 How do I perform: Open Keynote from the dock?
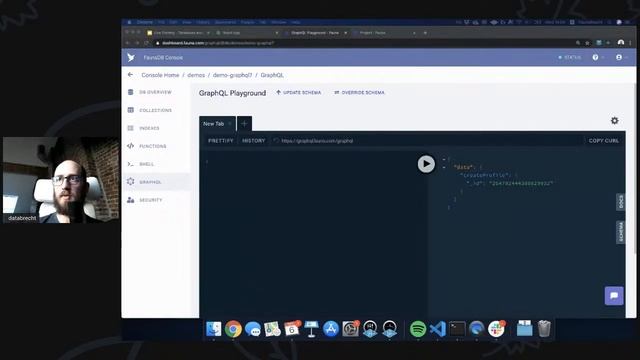[x=311, y=329]
